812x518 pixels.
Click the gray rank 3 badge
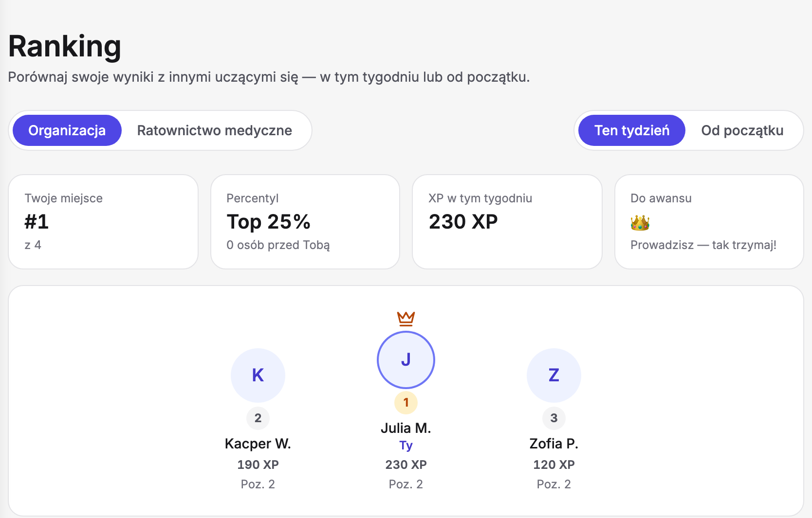pyautogui.click(x=554, y=418)
